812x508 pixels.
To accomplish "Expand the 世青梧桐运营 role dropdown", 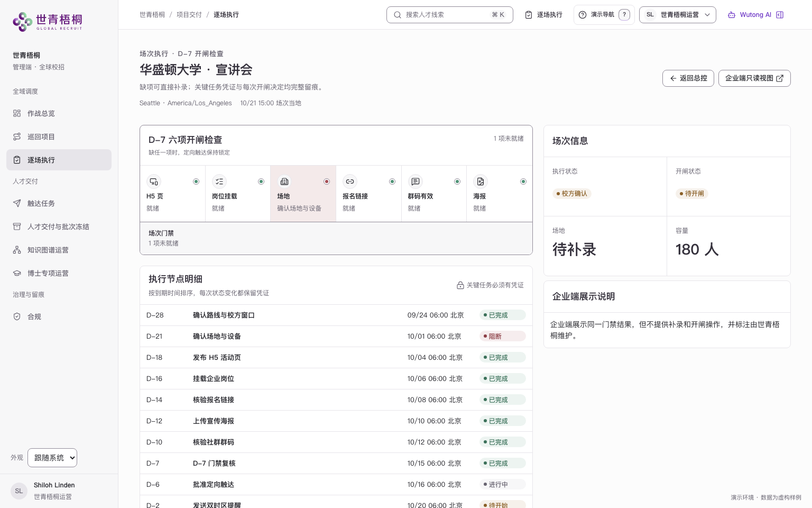I will point(677,15).
